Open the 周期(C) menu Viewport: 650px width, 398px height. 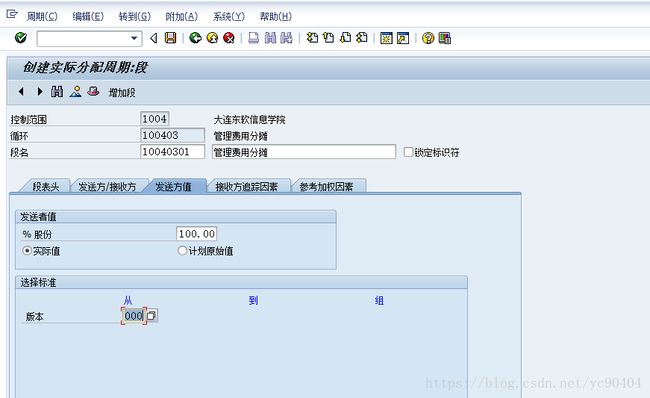click(42, 16)
